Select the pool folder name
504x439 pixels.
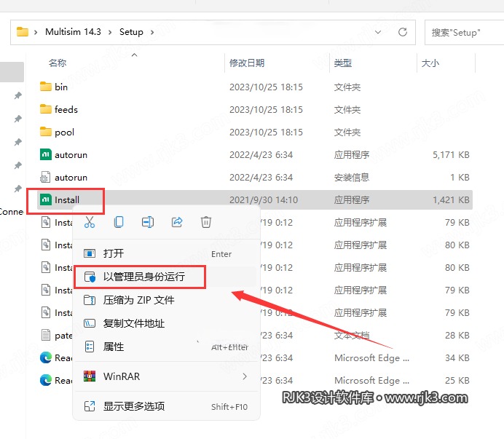point(64,132)
